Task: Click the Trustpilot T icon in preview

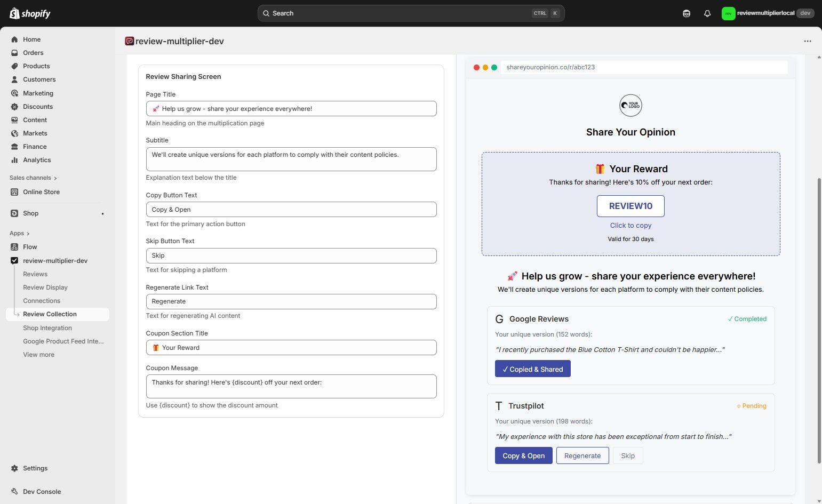Action: point(499,406)
